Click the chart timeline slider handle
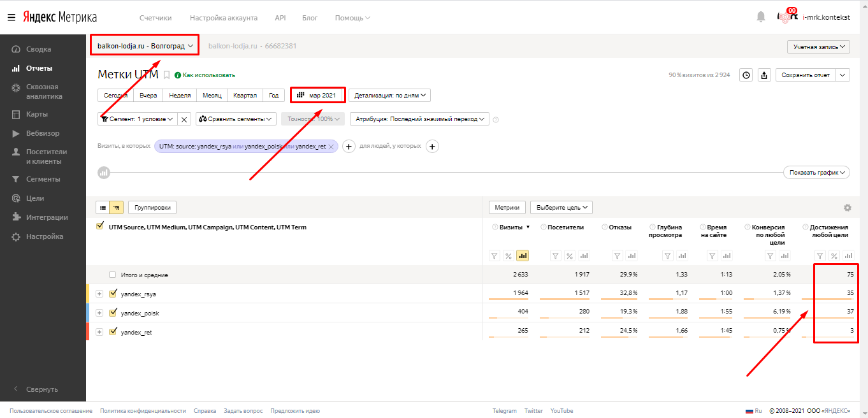This screenshot has height=418, width=868. [x=103, y=172]
